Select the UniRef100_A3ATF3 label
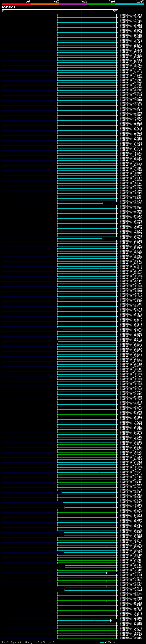The height and width of the screenshot is (644, 146). pyautogui.click(x=131, y=58)
